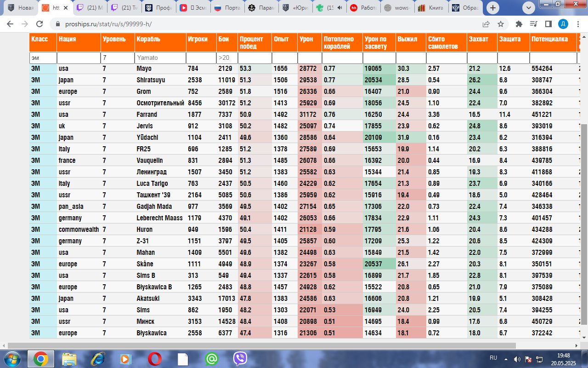Click the empty Нация filter field

[x=79, y=58]
